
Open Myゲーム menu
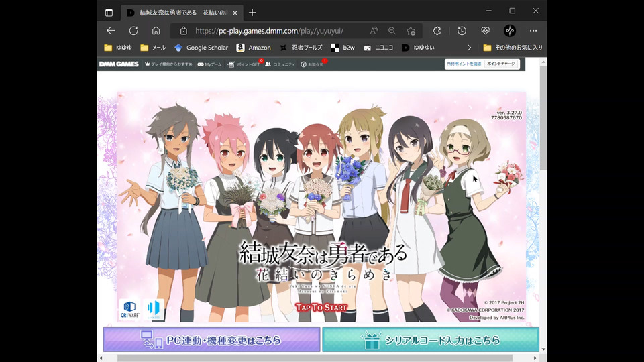(x=209, y=64)
